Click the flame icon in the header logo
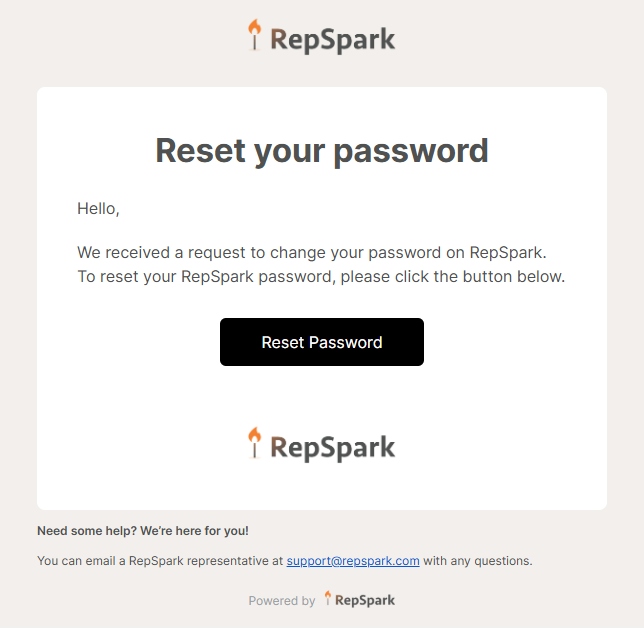The image size is (644, 628). (x=255, y=35)
